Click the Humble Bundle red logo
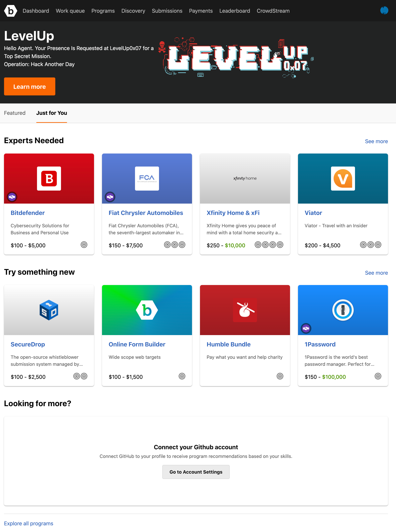 pyautogui.click(x=245, y=310)
